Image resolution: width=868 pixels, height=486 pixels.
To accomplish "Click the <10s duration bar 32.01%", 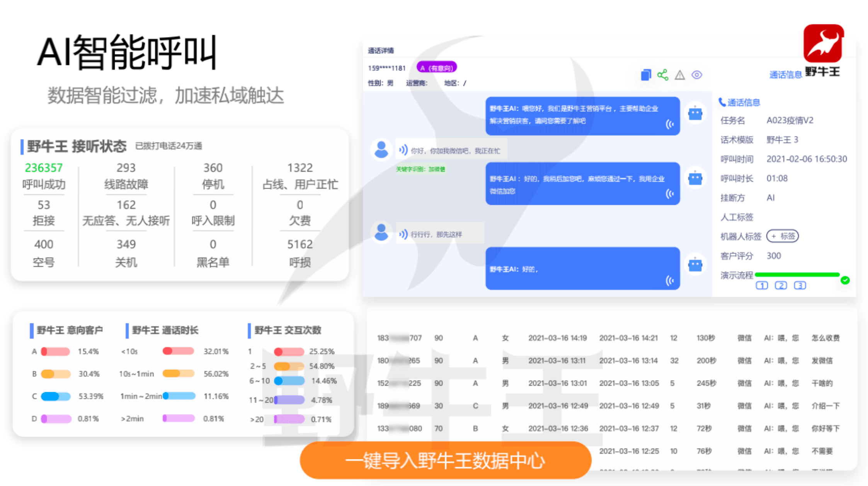I will (178, 351).
